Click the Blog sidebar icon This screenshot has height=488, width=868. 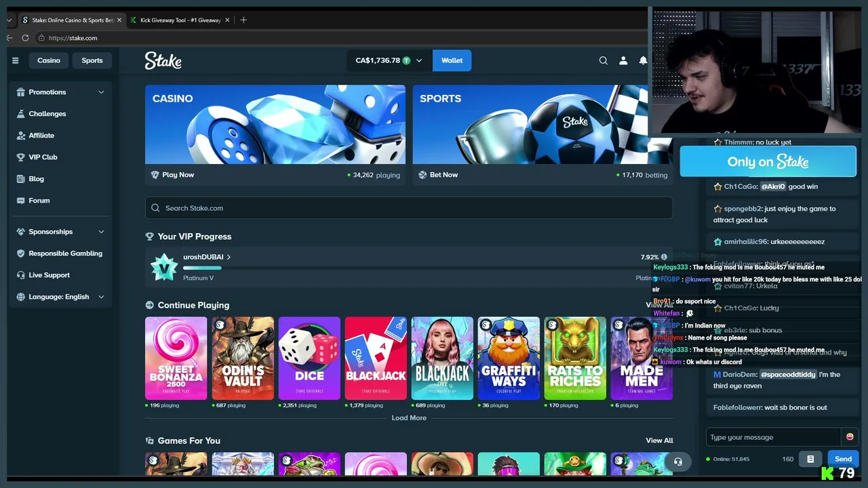(20, 179)
